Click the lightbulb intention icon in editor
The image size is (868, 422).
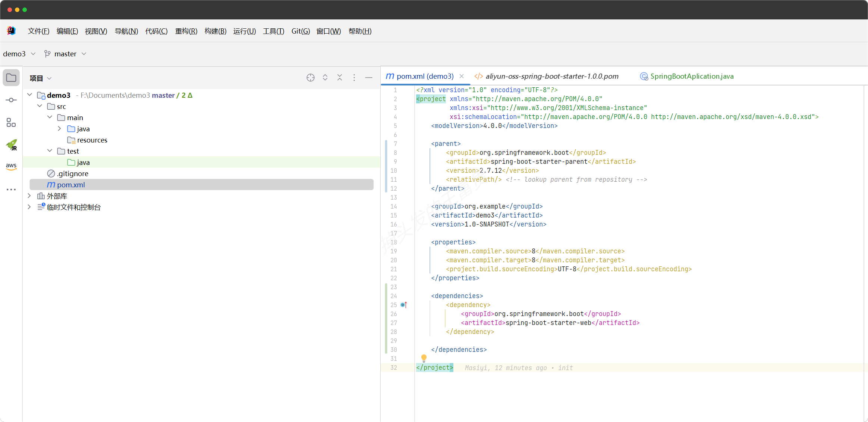[424, 358]
